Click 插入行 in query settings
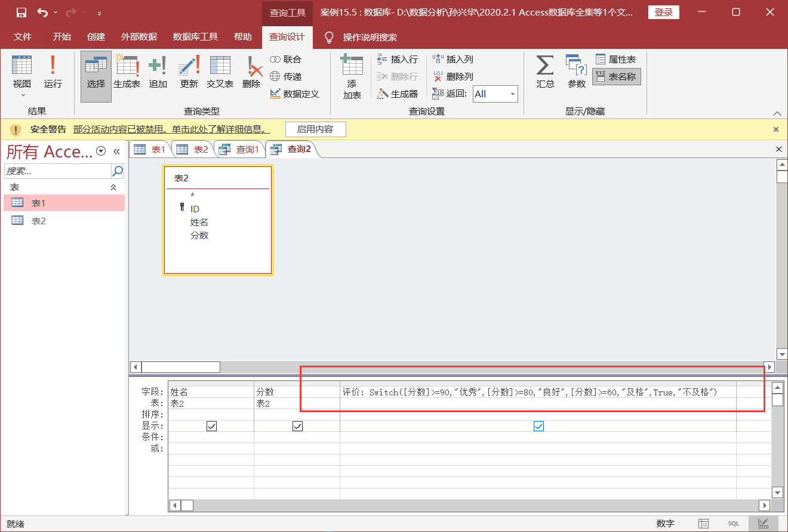This screenshot has height=532, width=788. coord(398,60)
